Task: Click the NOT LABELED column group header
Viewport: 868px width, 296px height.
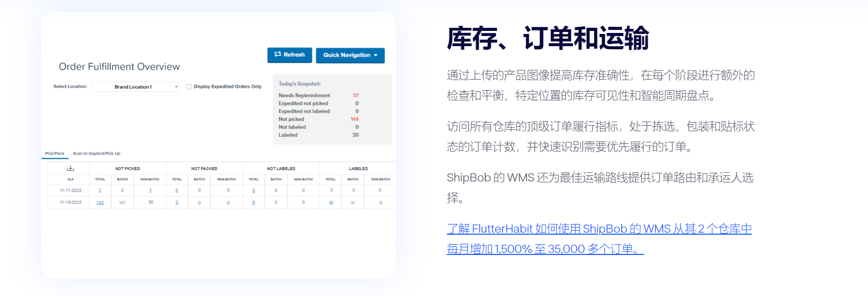Action: pyautogui.click(x=281, y=169)
